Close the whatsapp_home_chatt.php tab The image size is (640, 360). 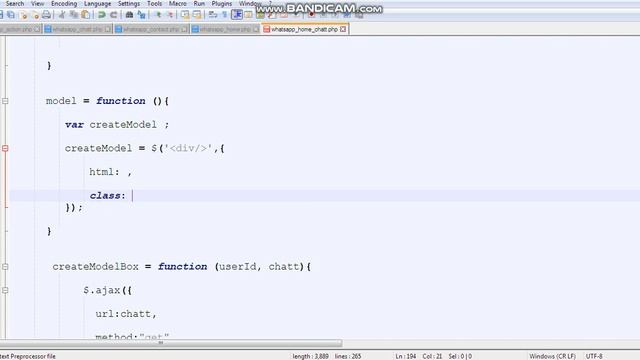(343, 29)
